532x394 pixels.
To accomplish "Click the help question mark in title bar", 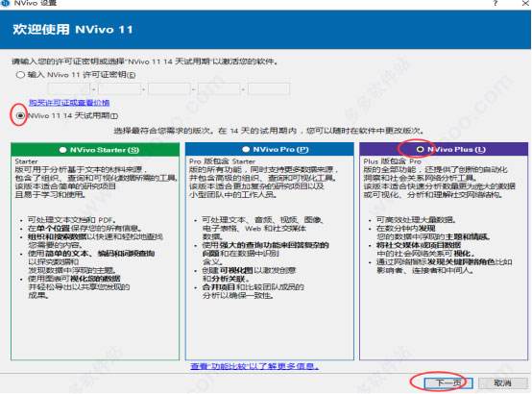I will (496, 4).
